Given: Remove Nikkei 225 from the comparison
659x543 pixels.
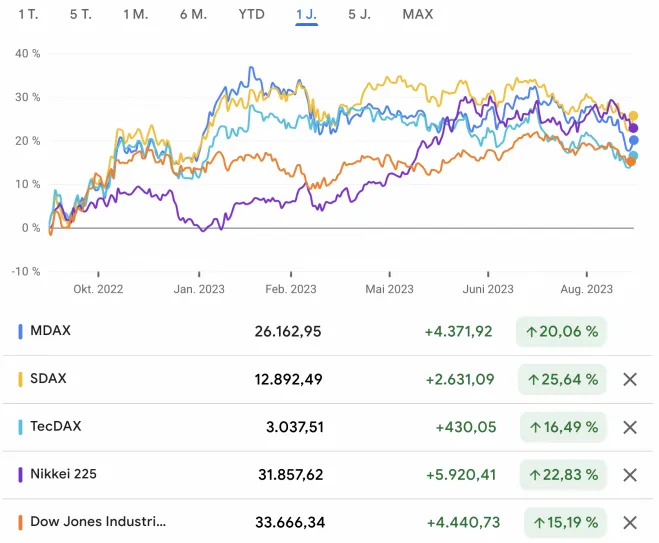Looking at the screenshot, I should point(630,475).
